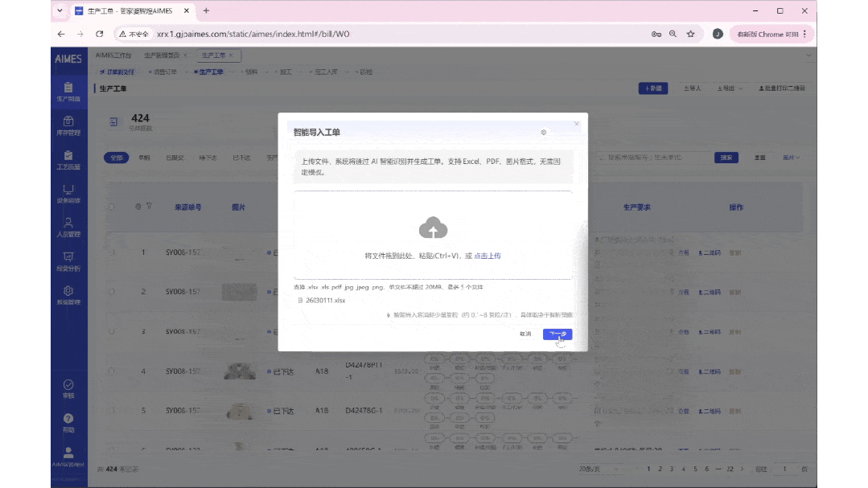Click the table filter funnel icon

coord(149,207)
